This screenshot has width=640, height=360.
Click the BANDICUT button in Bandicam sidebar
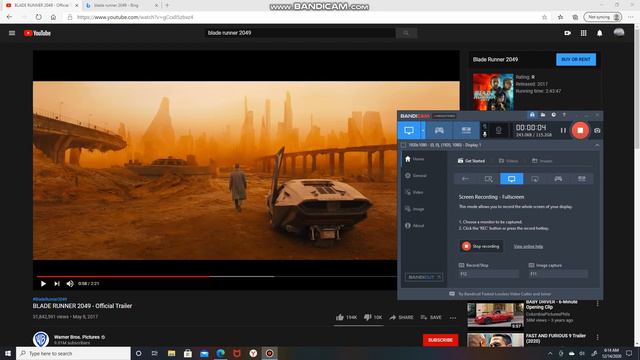(x=424, y=277)
